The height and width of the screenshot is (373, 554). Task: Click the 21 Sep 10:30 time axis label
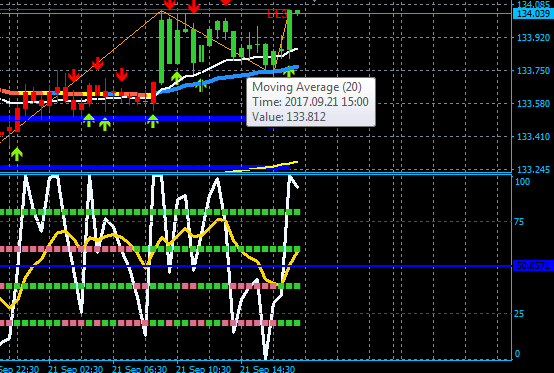pyautogui.click(x=203, y=369)
